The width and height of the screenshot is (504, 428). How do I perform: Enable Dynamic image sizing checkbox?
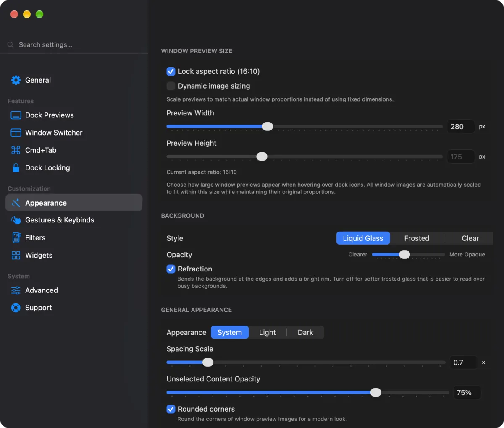171,86
